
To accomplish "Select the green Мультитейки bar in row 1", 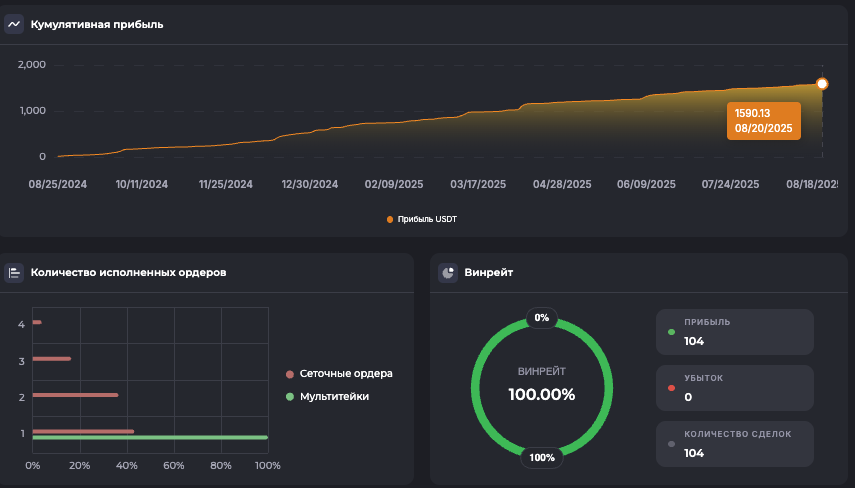I will point(150,438).
